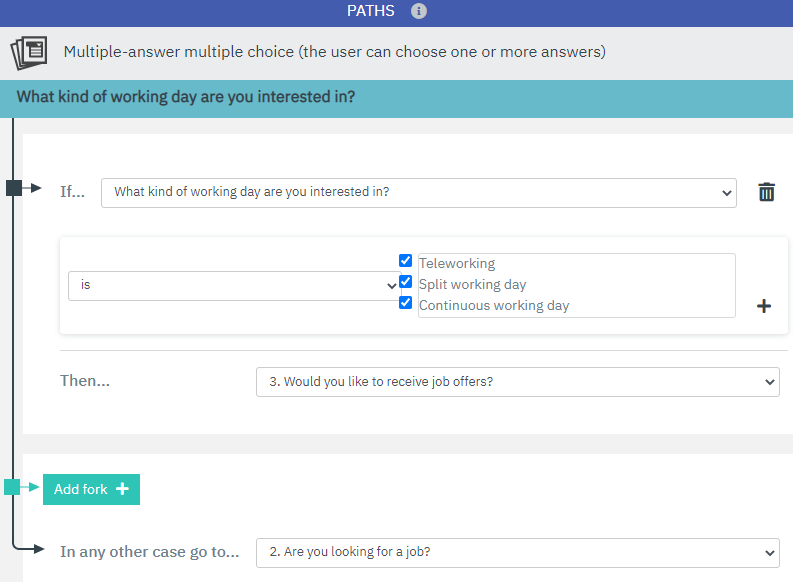Delete the fork with the trash icon

(766, 192)
